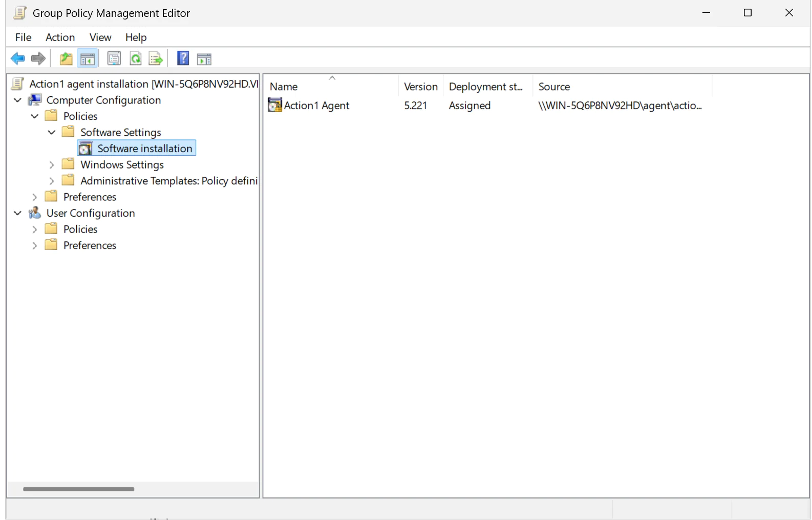Click the Windows Settings folder icon
The height and width of the screenshot is (520, 812).
(68, 164)
